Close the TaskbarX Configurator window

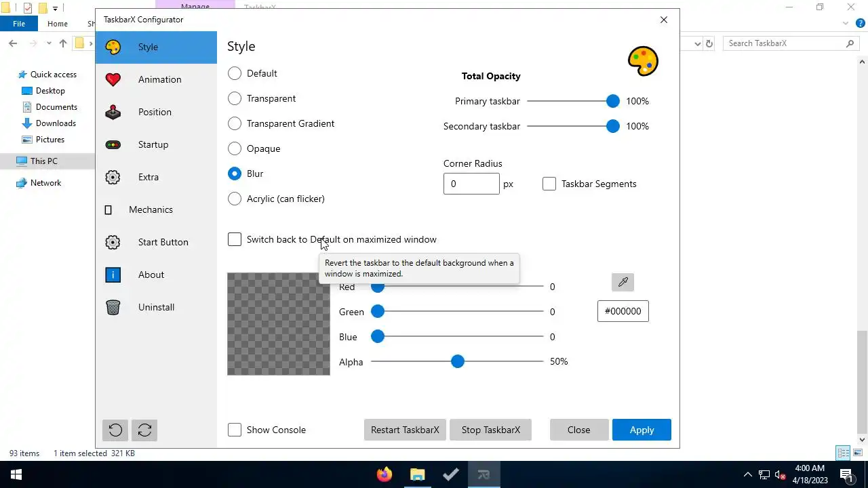pos(664,20)
